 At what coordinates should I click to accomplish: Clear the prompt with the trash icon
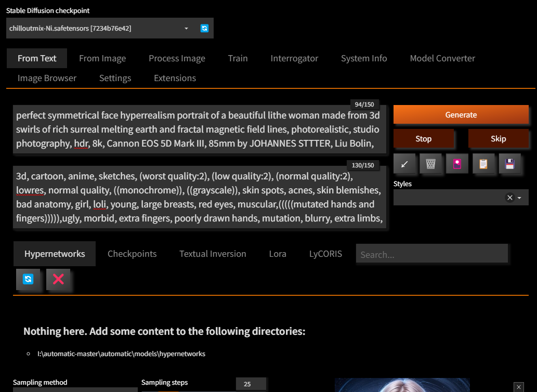(431, 164)
